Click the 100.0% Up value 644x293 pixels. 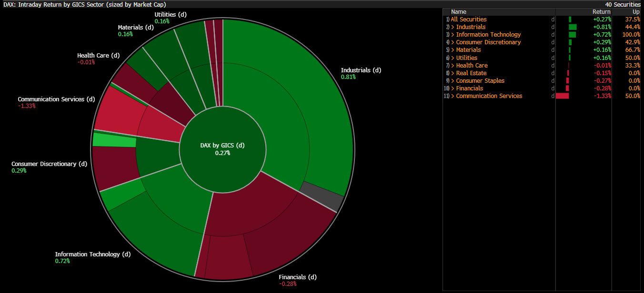[631, 35]
